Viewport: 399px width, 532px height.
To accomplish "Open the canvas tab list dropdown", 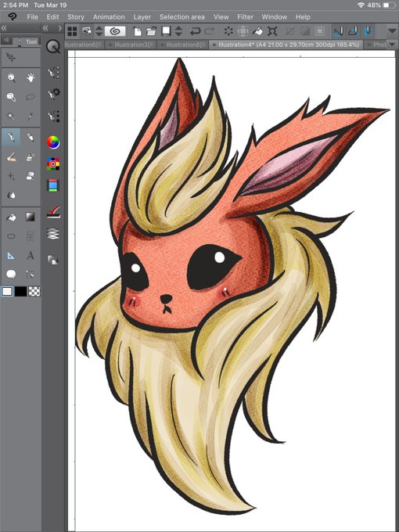I will click(x=392, y=45).
